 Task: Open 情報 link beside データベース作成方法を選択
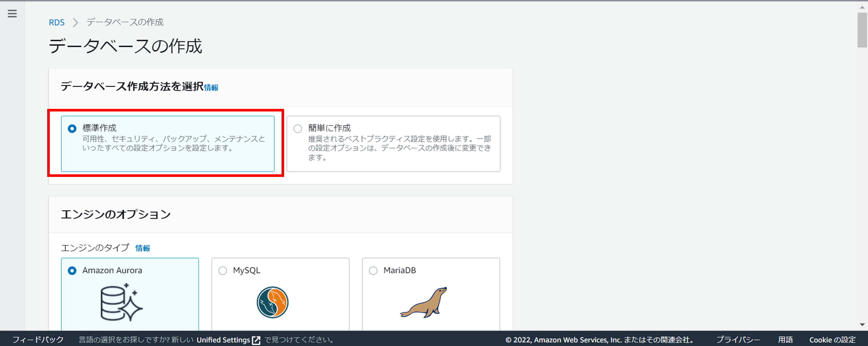tap(211, 88)
